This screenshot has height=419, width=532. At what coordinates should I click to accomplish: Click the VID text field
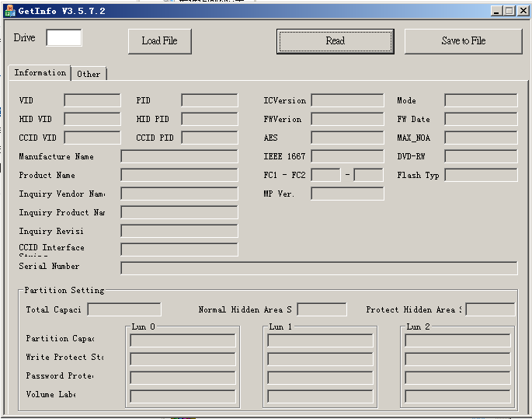(x=92, y=100)
